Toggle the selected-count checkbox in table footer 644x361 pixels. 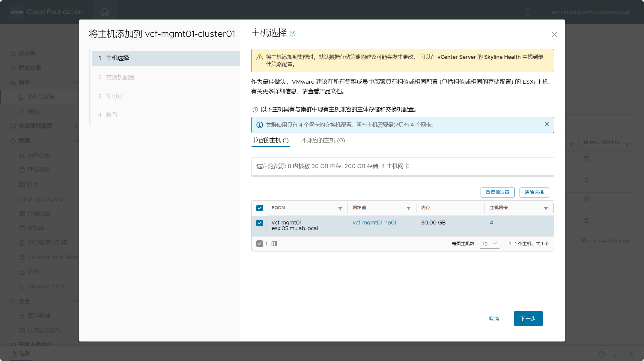260,244
